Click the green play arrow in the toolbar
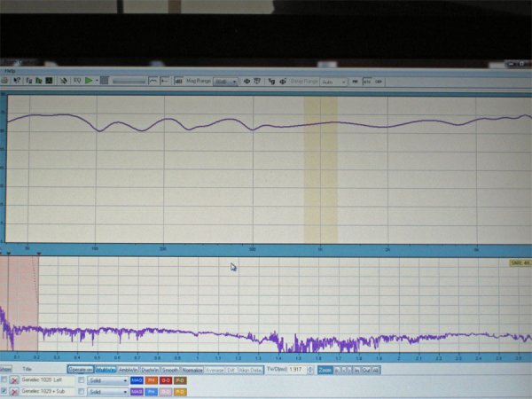The height and width of the screenshot is (399, 532). point(90,81)
